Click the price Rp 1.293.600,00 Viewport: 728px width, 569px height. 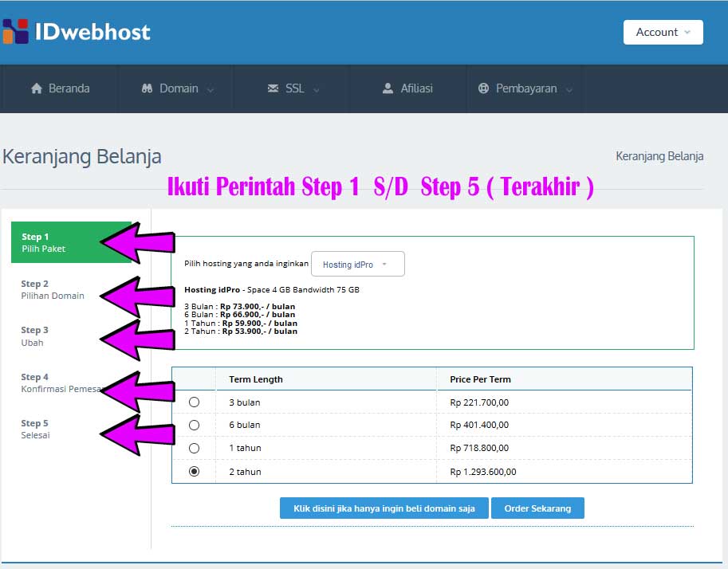point(483,472)
